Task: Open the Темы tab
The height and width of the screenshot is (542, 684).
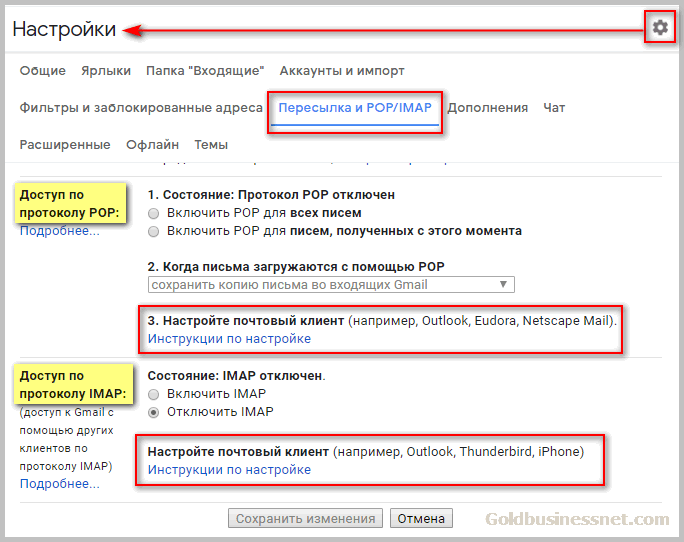Action: click(x=211, y=145)
